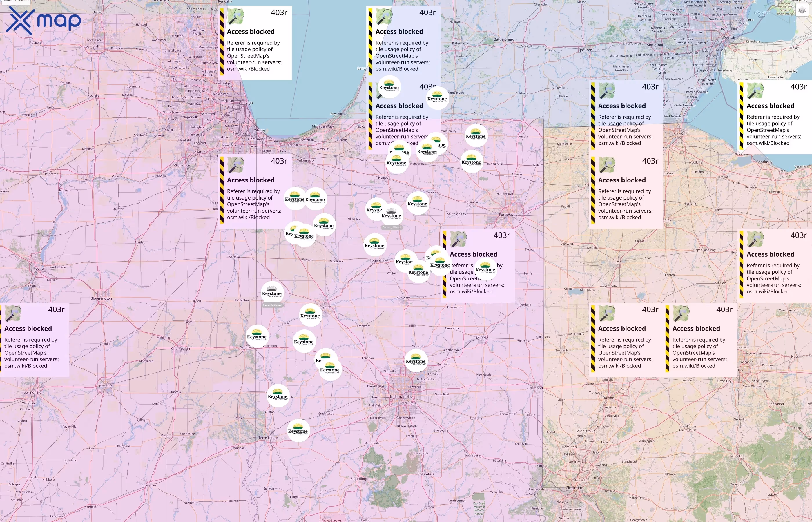The width and height of the screenshot is (812, 522).
Task: Click the xmap logo
Action: click(x=43, y=21)
